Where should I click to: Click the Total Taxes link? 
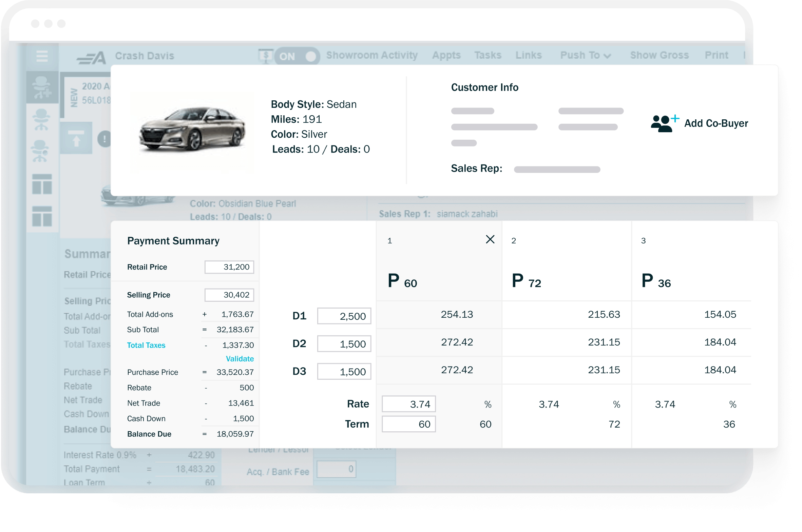pos(146,345)
